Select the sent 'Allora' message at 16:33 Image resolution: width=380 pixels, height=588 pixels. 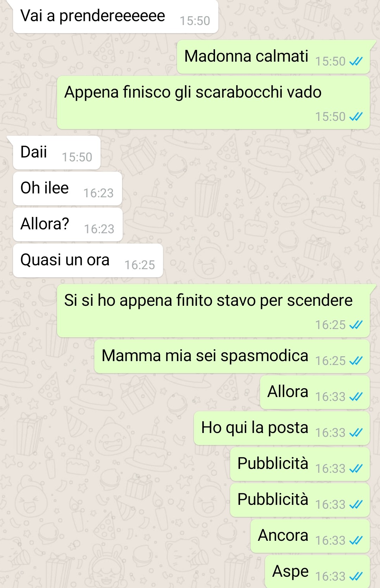click(x=315, y=392)
